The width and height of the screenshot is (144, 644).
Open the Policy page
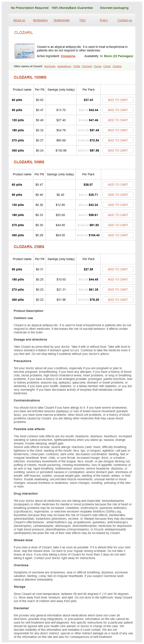click(104, 20)
